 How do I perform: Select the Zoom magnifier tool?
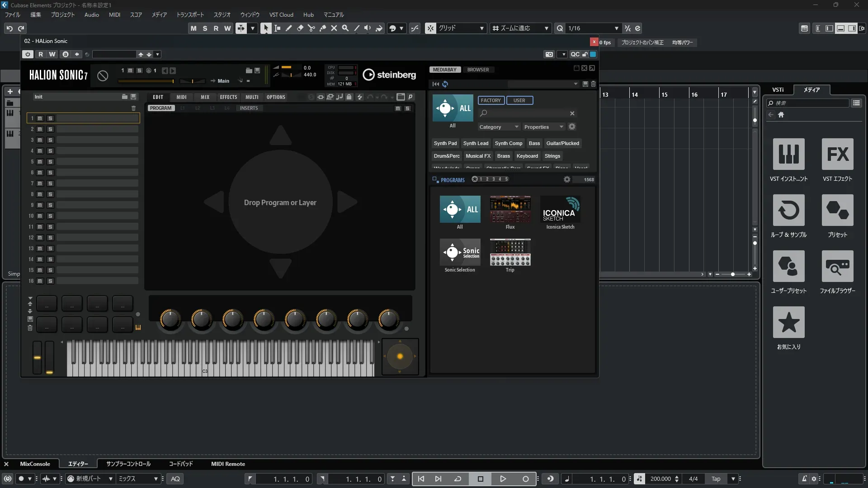coord(345,28)
